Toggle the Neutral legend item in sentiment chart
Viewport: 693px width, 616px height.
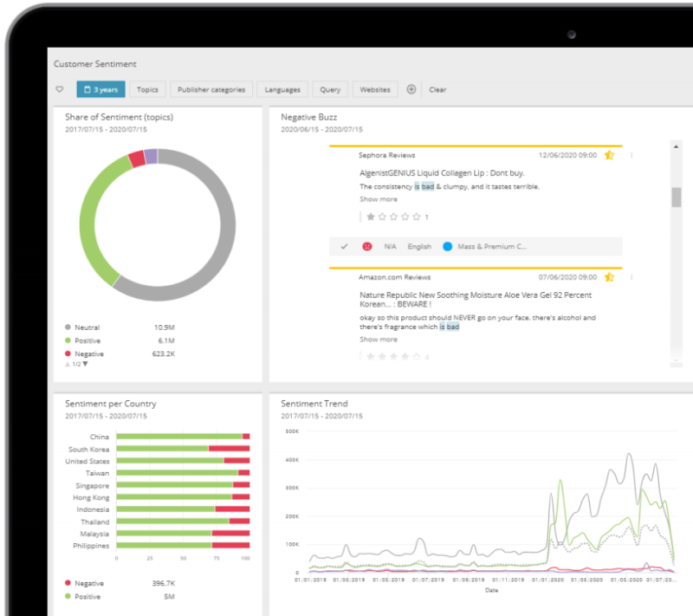pyautogui.click(x=82, y=327)
